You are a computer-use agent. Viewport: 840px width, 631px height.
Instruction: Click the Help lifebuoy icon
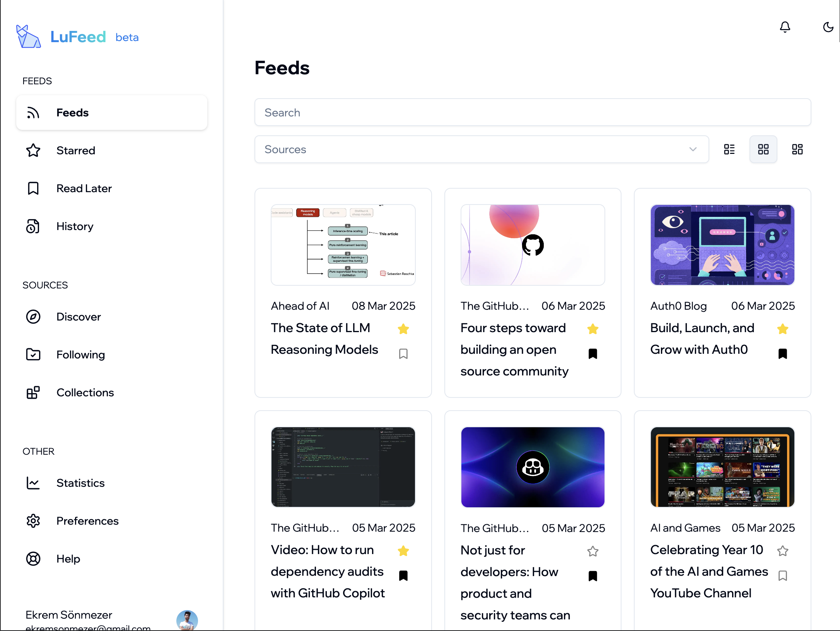point(33,559)
